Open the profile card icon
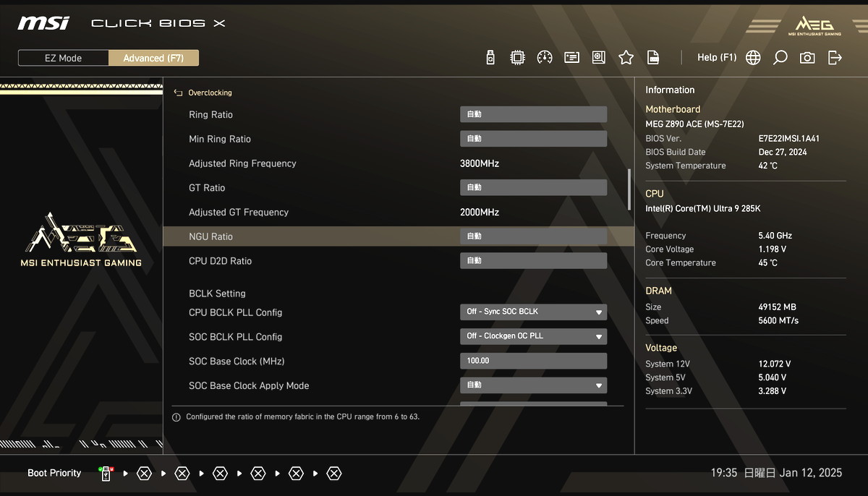 click(572, 58)
